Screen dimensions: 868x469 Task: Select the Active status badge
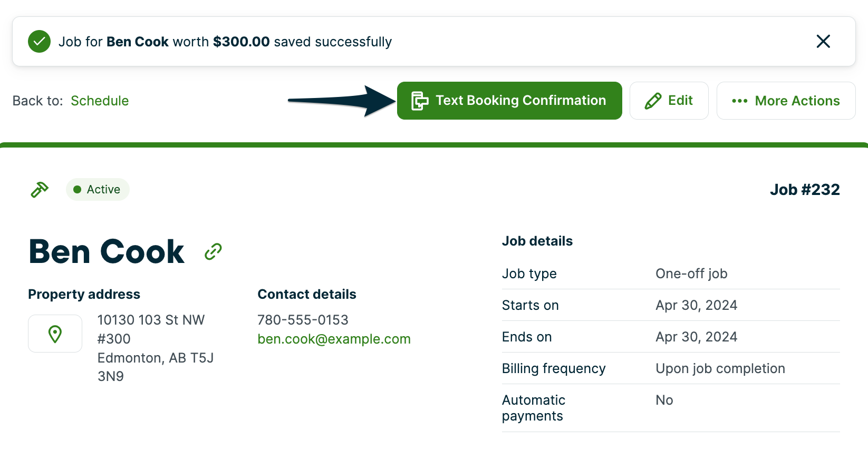tap(98, 189)
